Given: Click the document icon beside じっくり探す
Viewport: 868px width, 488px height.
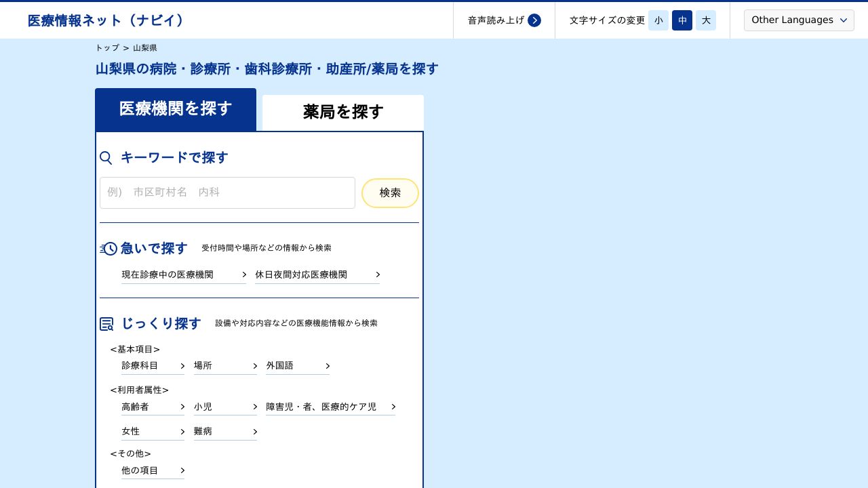Looking at the screenshot, I should 106,324.
